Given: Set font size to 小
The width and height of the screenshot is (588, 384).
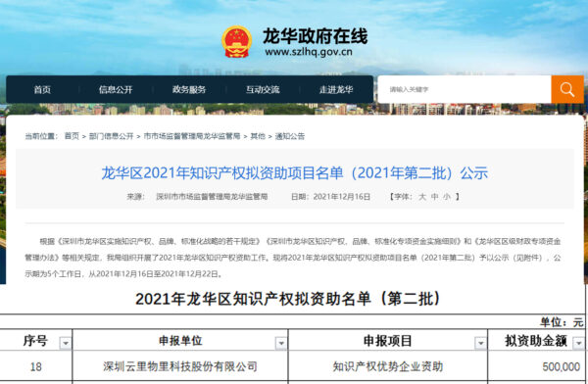Looking at the screenshot, I should coord(447,197).
